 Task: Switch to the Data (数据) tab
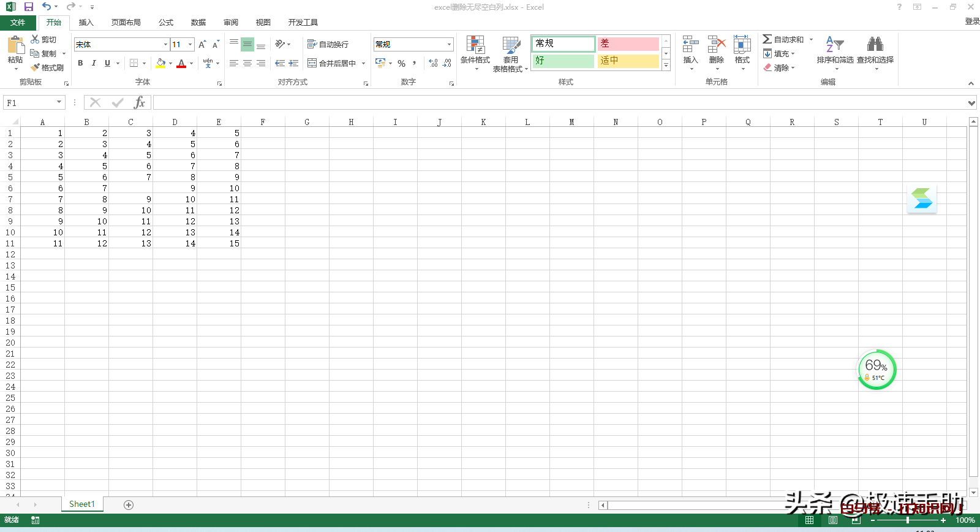click(x=198, y=23)
